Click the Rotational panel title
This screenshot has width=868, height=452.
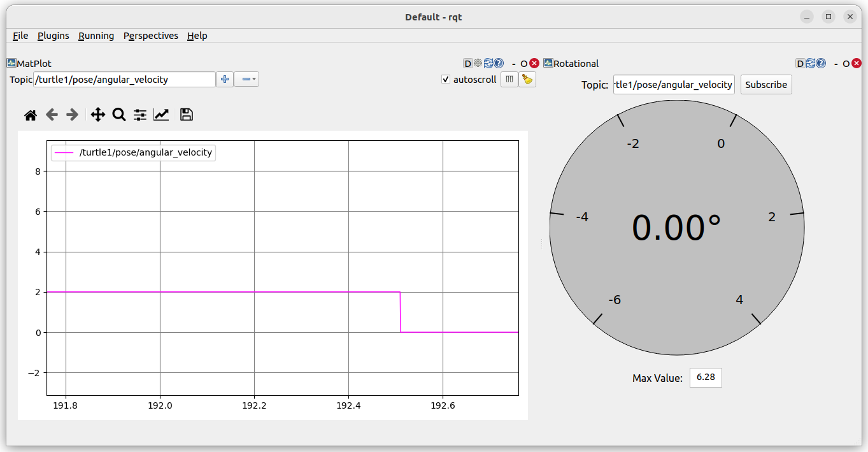click(x=576, y=64)
